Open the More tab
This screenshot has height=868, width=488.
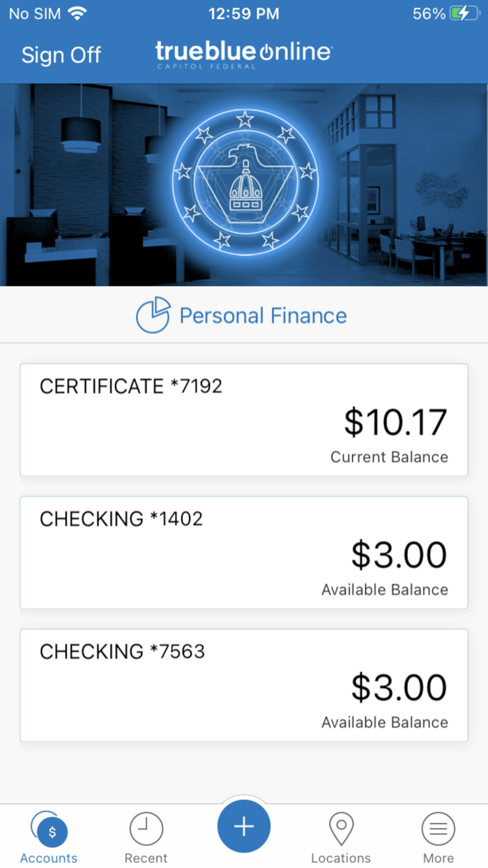tap(438, 837)
